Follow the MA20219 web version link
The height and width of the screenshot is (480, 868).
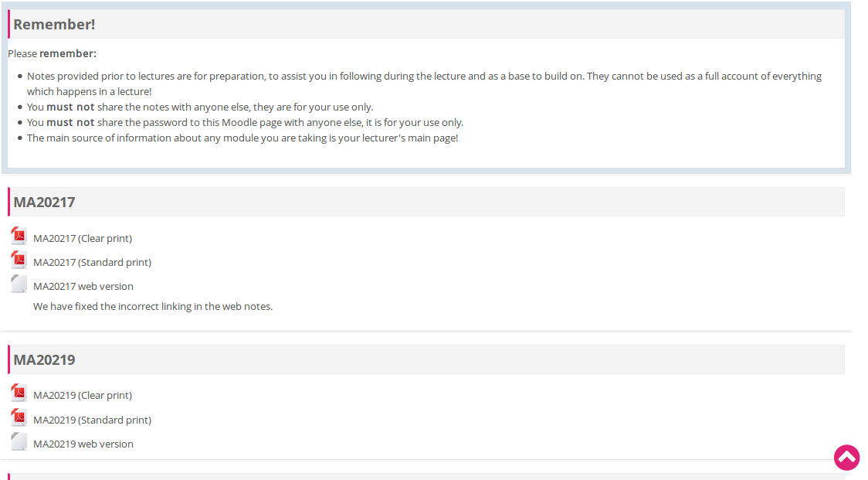click(x=83, y=444)
